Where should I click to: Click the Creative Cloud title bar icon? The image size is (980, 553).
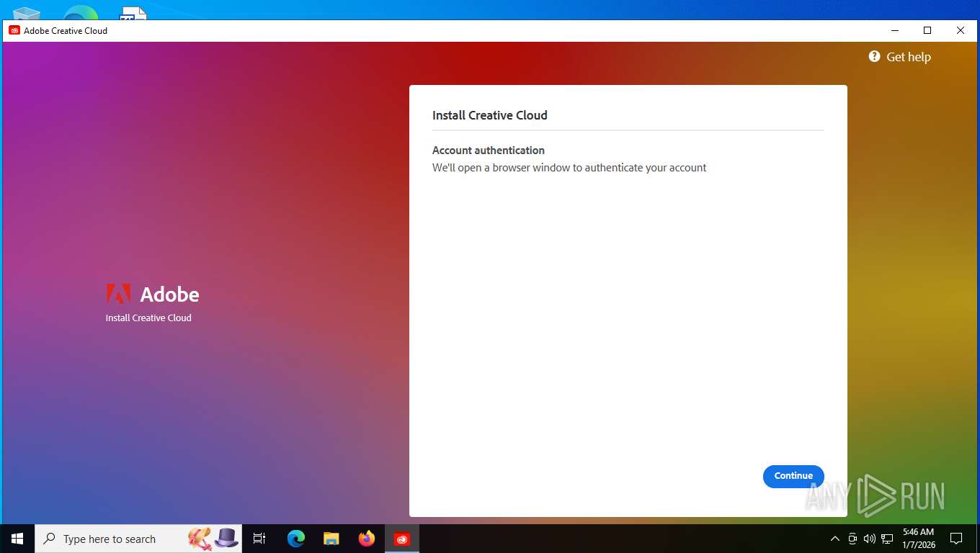[14, 30]
